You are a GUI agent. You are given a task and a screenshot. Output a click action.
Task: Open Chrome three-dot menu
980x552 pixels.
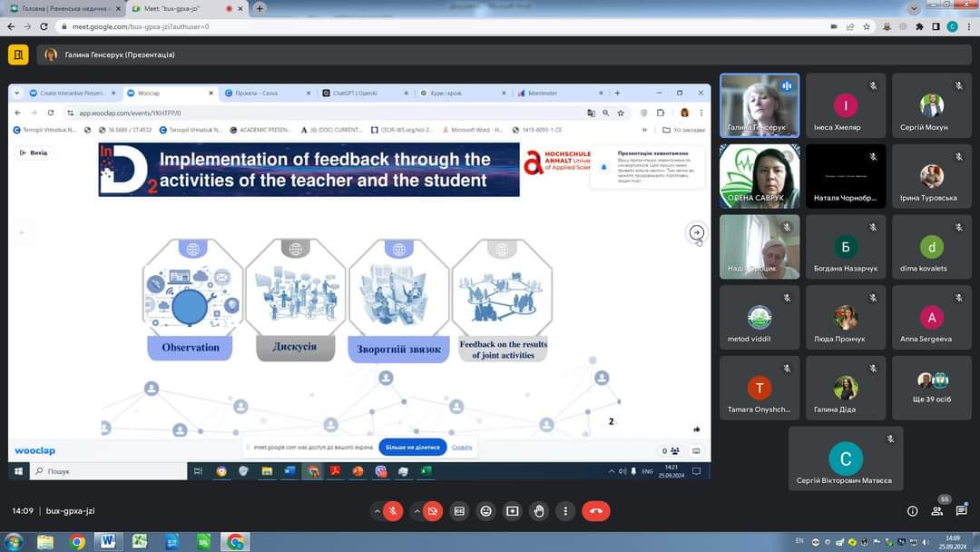[x=969, y=26]
